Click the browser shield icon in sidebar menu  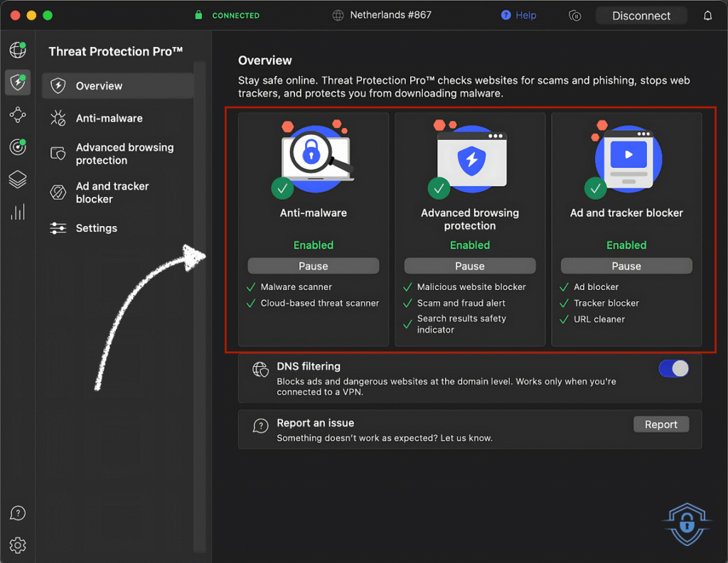click(x=58, y=153)
